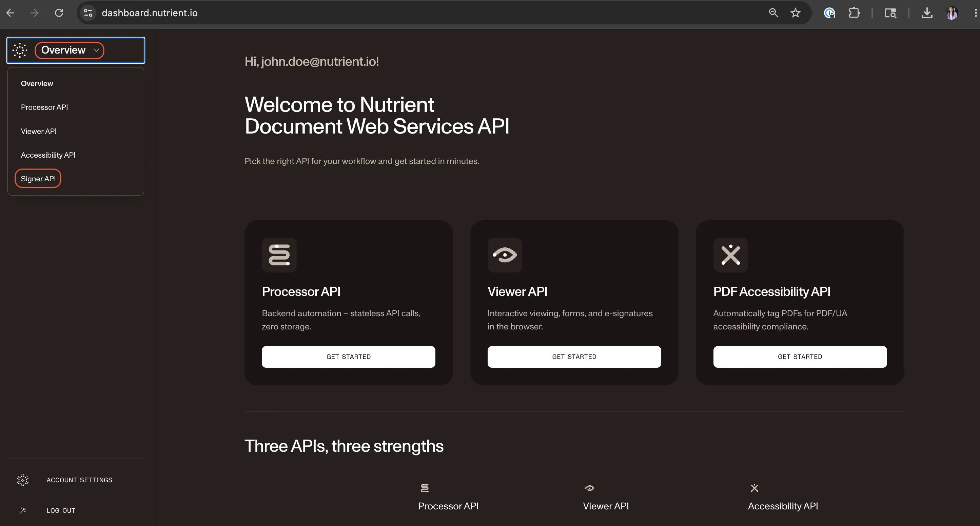Click the Processor API card icon
This screenshot has width=980, height=526.
(279, 255)
